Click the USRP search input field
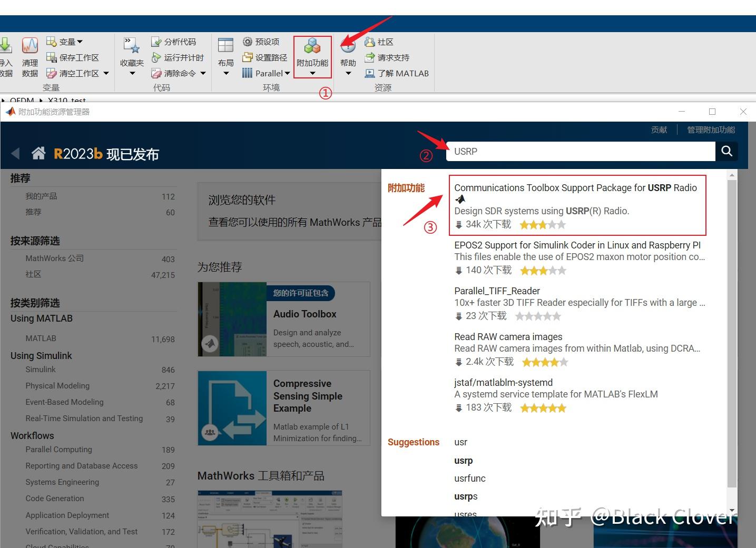 pos(581,151)
